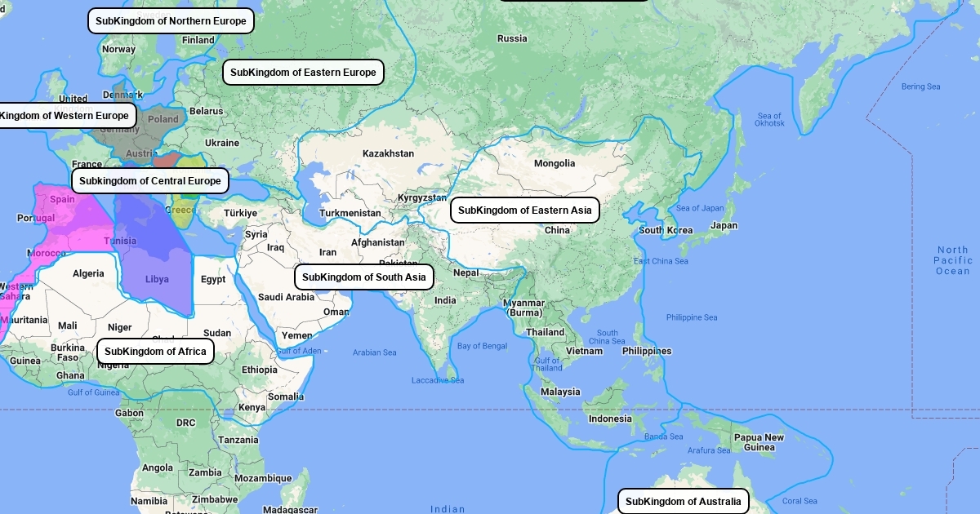
Task: Select the SubKingdom of Australia label
Action: (684, 502)
